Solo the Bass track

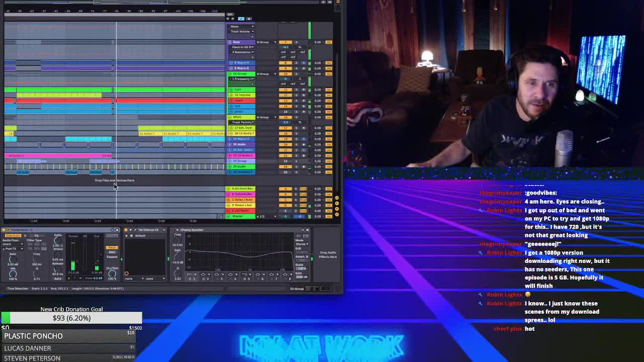(x=296, y=42)
